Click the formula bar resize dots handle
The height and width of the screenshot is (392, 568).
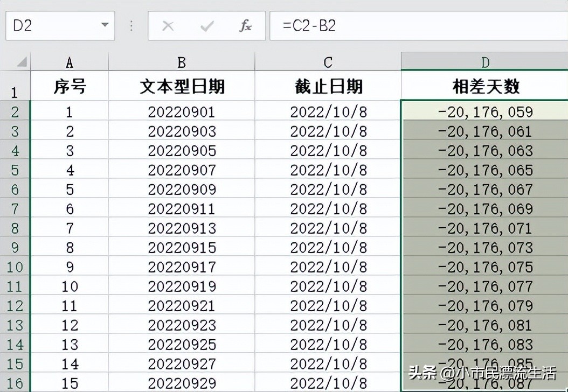click(x=131, y=26)
